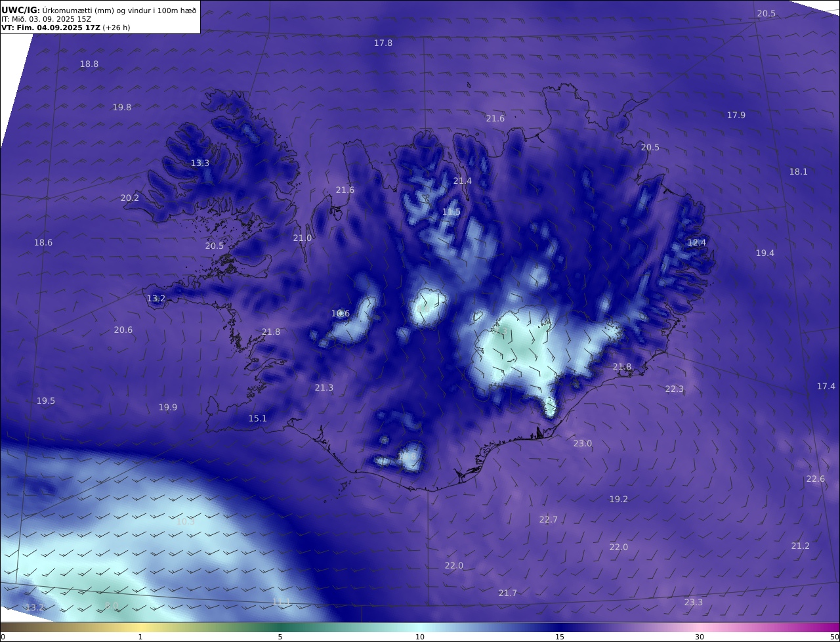This screenshot has width=840, height=642.
Task: Click the 23.3 value label
Action: 694,603
